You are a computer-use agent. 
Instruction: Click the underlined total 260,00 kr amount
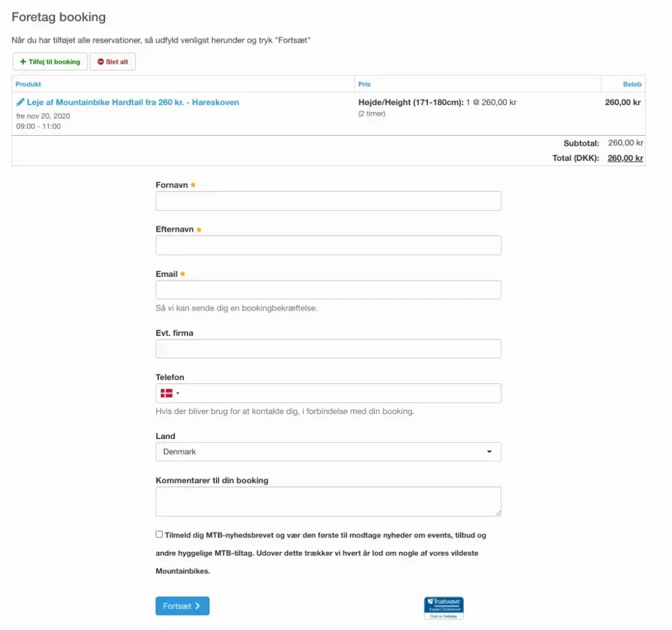(625, 158)
